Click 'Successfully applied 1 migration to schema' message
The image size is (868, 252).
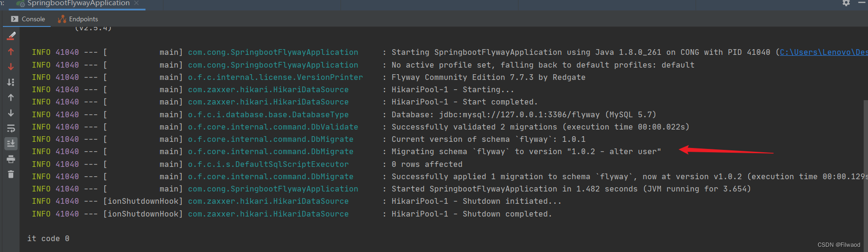click(x=629, y=177)
